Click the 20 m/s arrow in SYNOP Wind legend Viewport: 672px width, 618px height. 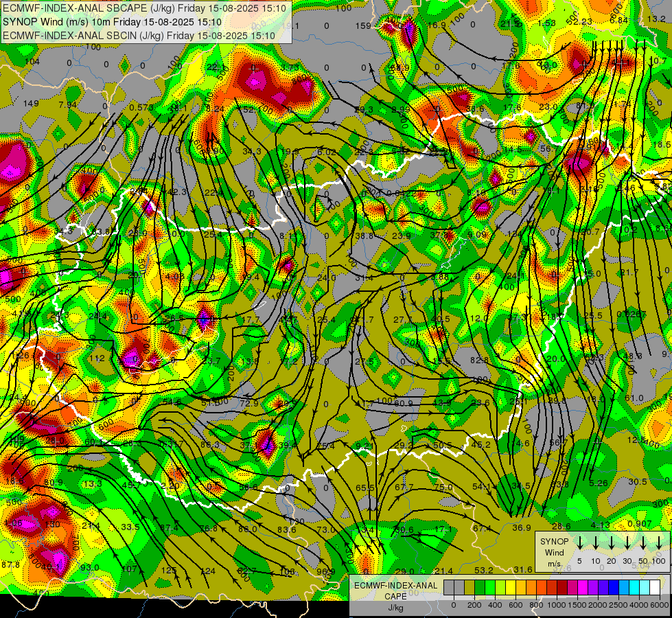coord(611,542)
